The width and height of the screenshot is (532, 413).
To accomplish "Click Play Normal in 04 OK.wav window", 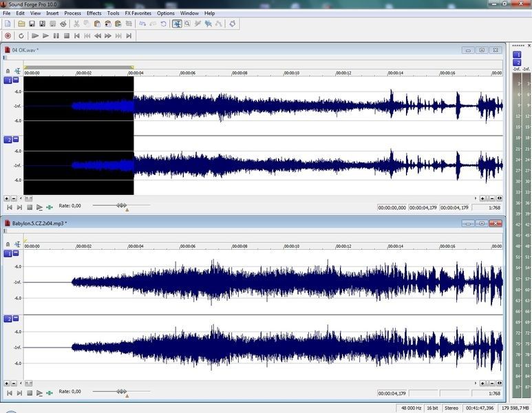I will pos(39,207).
